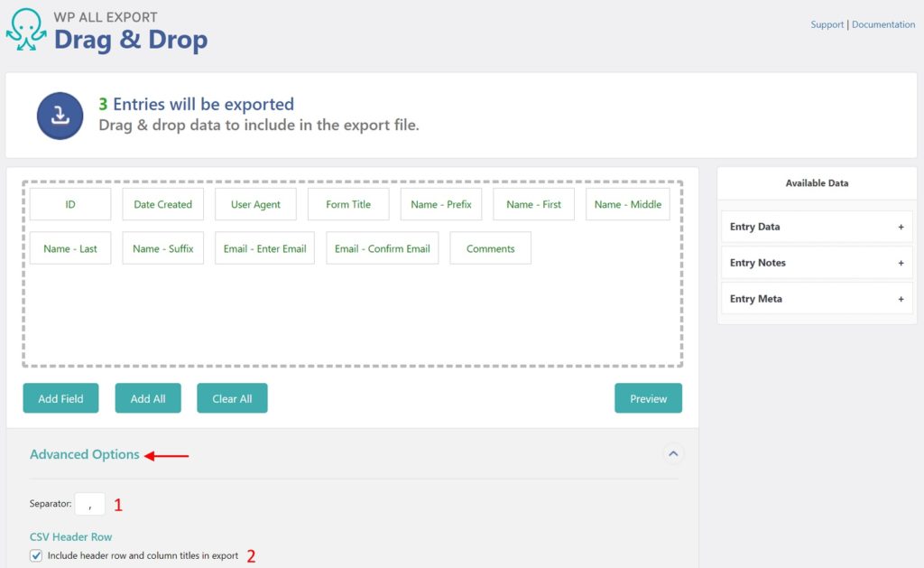This screenshot has width=924, height=568.
Task: Expand the Entry Meta section
Action: click(x=900, y=298)
